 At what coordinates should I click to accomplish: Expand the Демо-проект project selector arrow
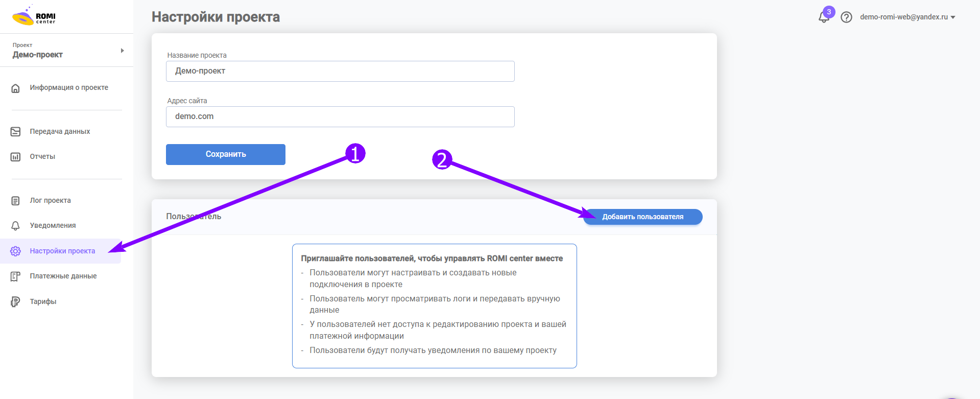[122, 51]
